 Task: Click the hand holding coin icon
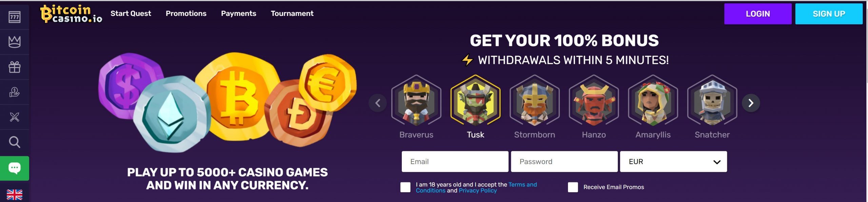[14, 92]
